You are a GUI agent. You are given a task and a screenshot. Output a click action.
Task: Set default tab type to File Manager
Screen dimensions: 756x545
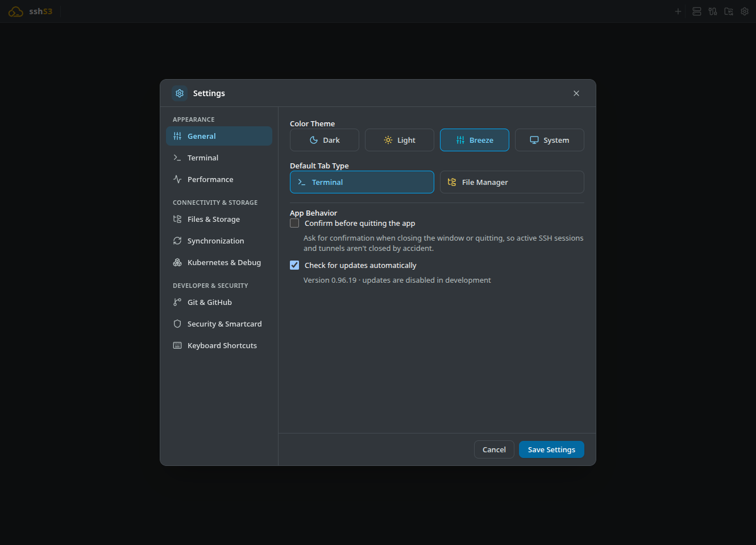coord(512,182)
